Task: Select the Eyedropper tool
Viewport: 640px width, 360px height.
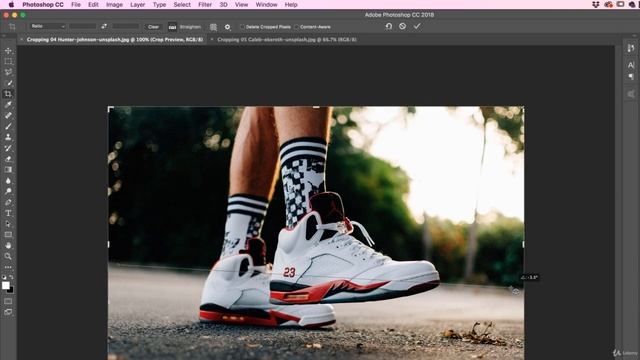Action: pos(8,104)
